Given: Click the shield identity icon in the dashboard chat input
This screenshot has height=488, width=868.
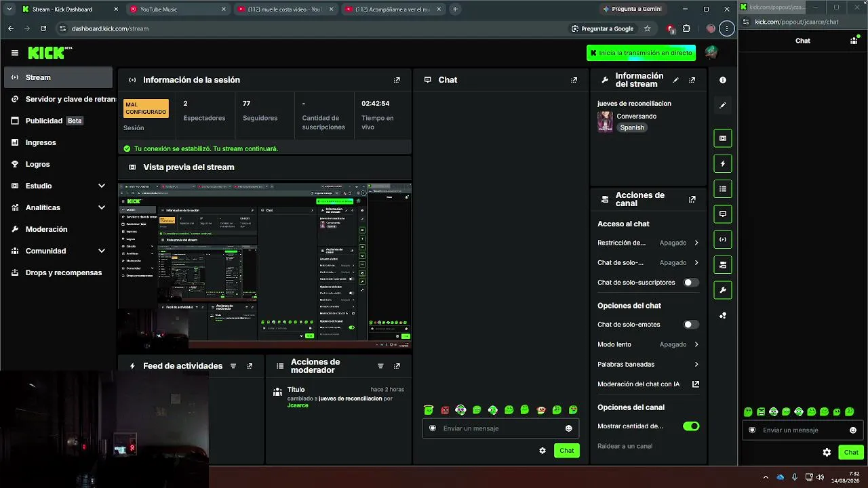Looking at the screenshot, I should [433, 428].
